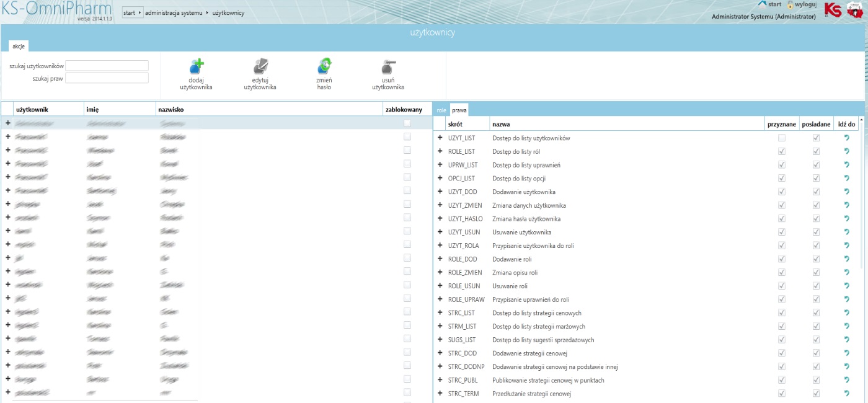Click the 'usuń użytkownika' delete user icon

(x=388, y=66)
